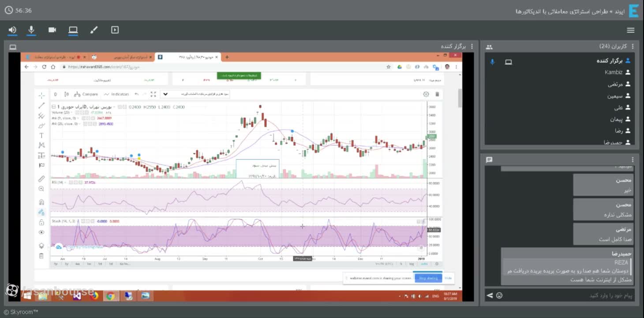Open Compare symbol button
This screenshot has height=318, width=644.
[x=86, y=94]
